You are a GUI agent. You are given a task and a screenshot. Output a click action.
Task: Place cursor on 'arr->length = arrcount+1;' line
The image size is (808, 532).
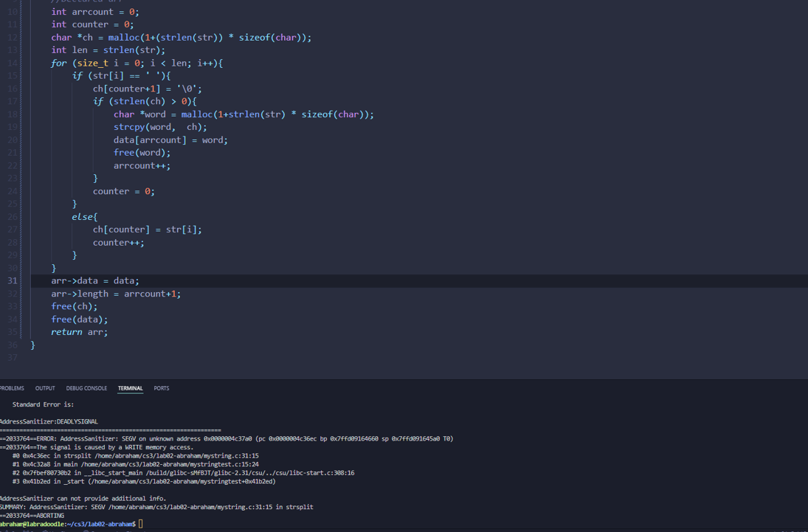pyautogui.click(x=116, y=294)
